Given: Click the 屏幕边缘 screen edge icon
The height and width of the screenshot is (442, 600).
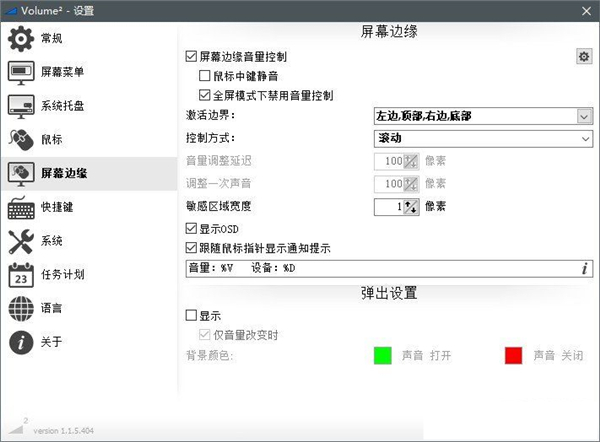Looking at the screenshot, I should pyautogui.click(x=21, y=174).
